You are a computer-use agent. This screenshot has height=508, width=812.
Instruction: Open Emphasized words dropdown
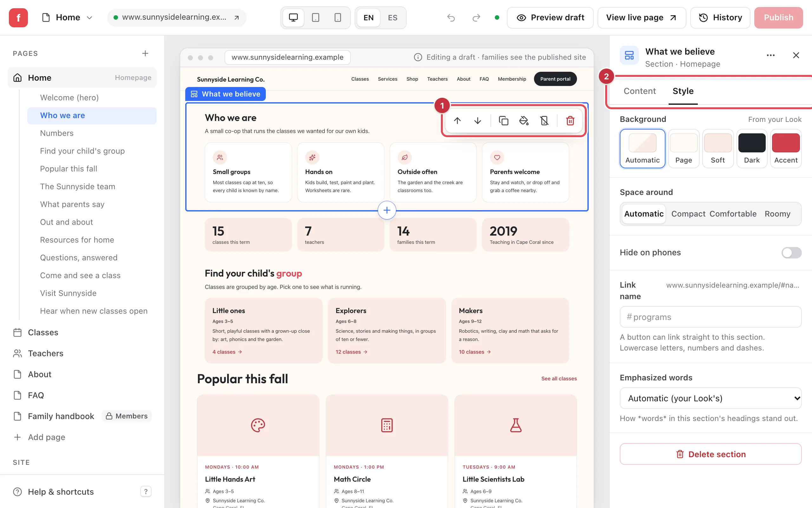(x=710, y=398)
